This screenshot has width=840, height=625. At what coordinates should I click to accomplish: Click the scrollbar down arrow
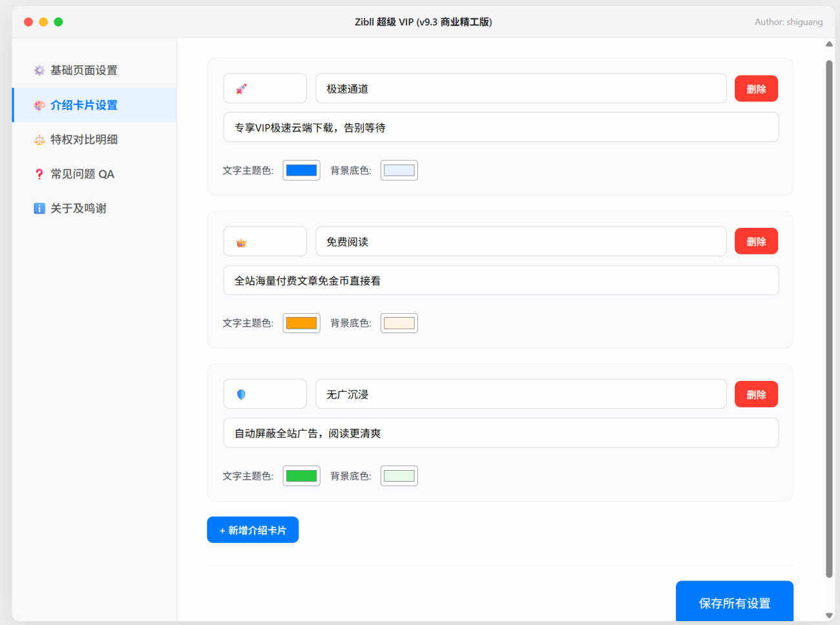pos(829,615)
